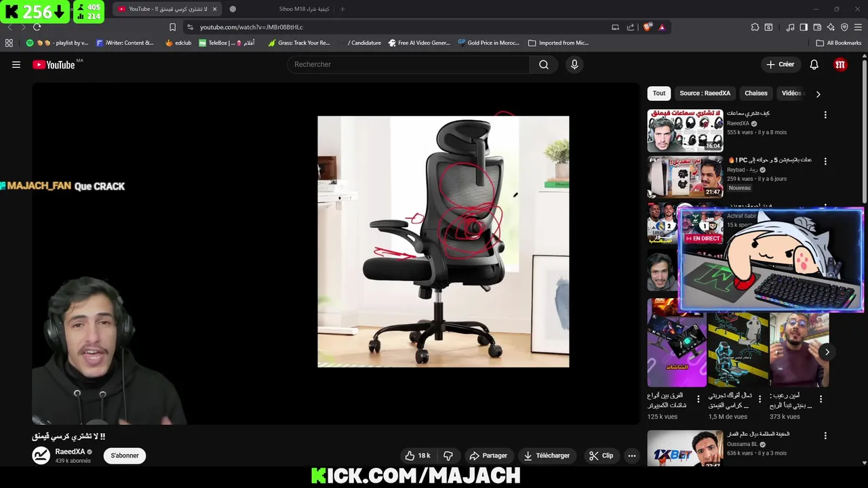The height and width of the screenshot is (488, 868).
Task: Open the 1XBET video thumbnail
Action: point(685,448)
